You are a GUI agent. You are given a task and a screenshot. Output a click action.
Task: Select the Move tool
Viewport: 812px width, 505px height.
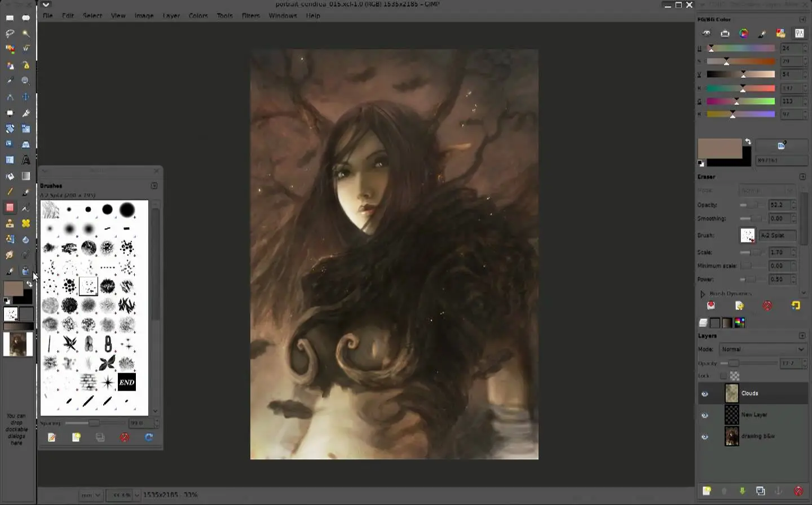pos(25,97)
